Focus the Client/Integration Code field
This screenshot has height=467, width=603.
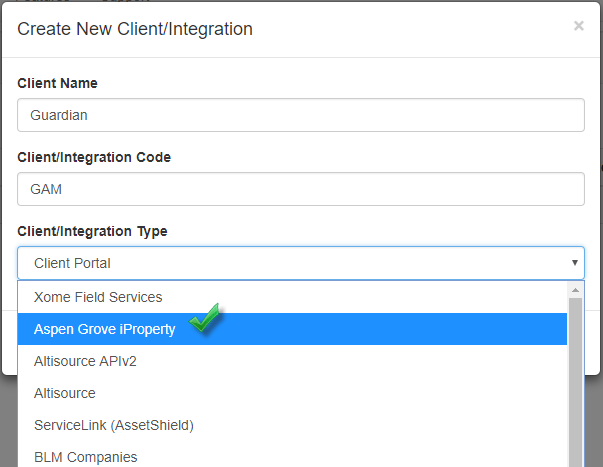(301, 189)
